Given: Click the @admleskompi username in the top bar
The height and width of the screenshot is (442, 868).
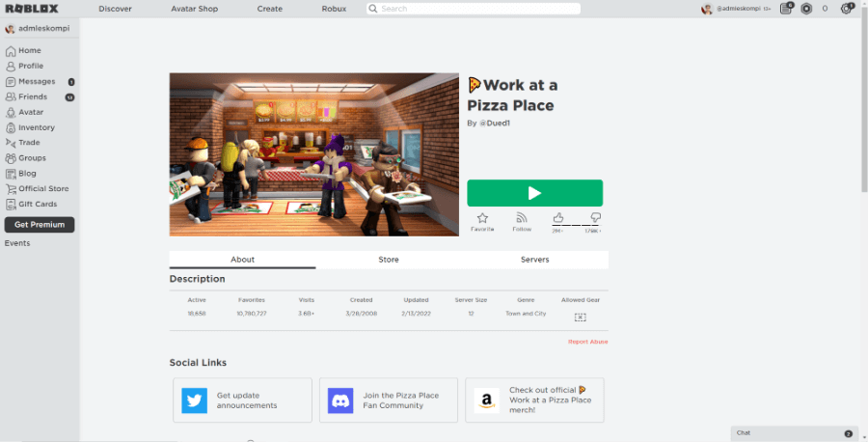Looking at the screenshot, I should point(740,9).
